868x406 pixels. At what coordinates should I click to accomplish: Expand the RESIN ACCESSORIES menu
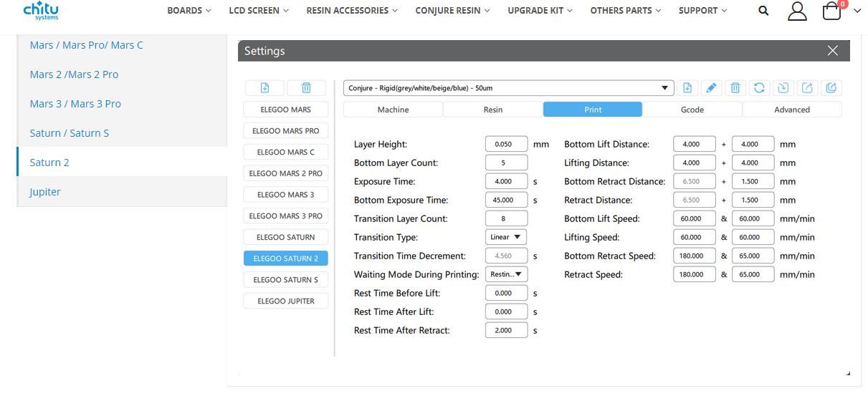[352, 11]
